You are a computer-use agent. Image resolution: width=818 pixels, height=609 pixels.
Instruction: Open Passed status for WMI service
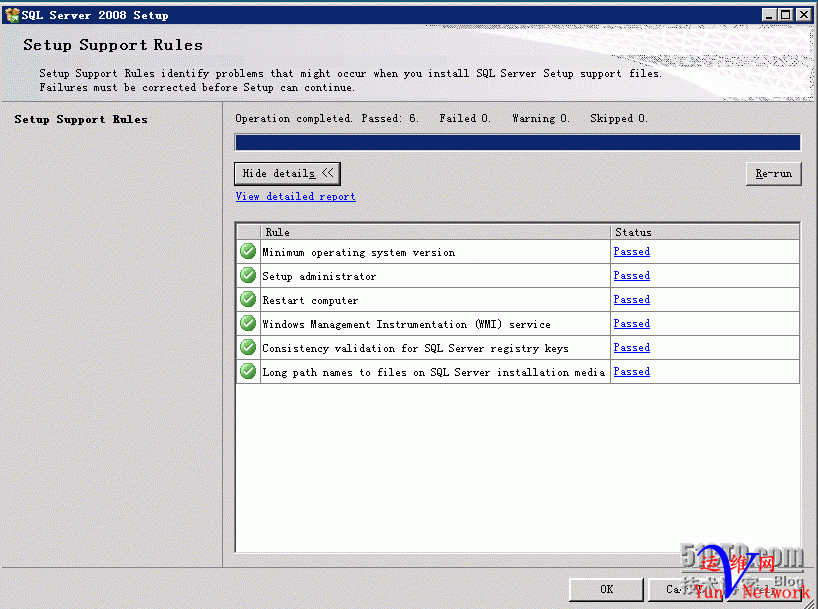click(632, 324)
